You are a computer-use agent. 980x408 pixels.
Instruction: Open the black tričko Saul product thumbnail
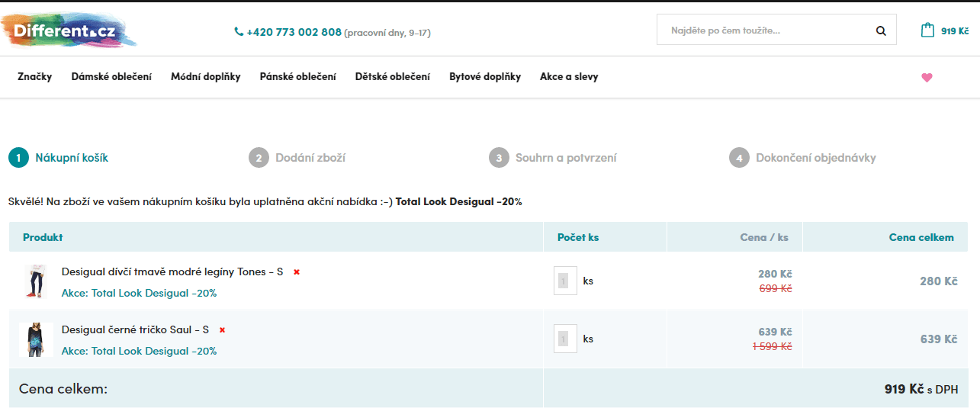tap(37, 339)
